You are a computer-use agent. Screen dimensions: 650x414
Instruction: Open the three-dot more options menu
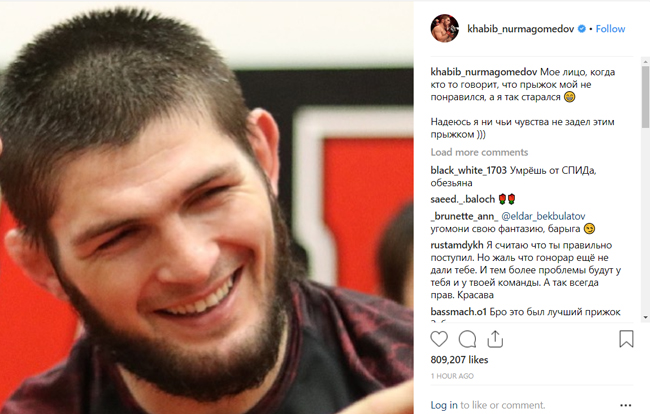pyautogui.click(x=626, y=405)
